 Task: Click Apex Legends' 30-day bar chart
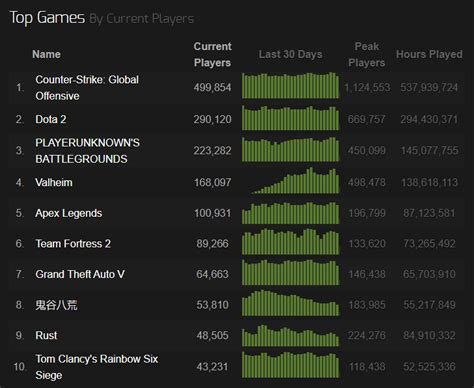pos(290,213)
